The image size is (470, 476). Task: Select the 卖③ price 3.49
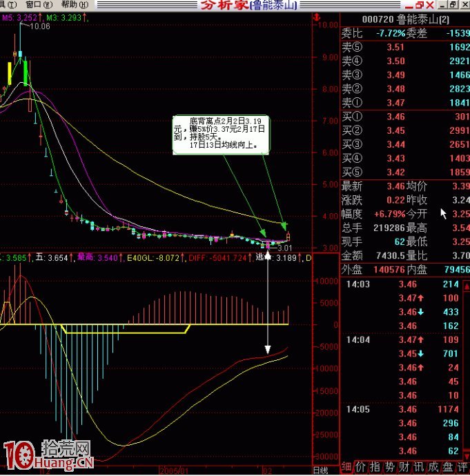pyautogui.click(x=395, y=75)
